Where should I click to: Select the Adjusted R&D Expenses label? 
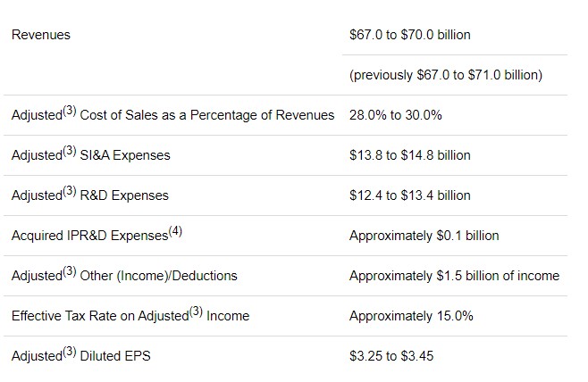pyautogui.click(x=89, y=195)
